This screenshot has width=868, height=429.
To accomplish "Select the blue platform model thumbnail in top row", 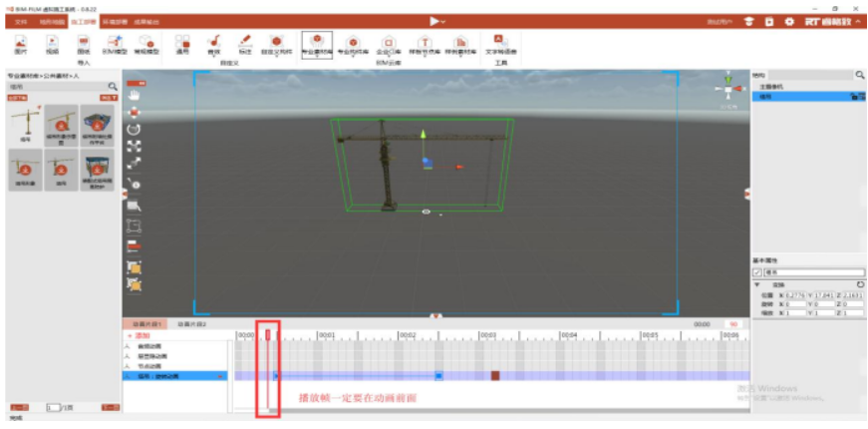I will (x=98, y=126).
